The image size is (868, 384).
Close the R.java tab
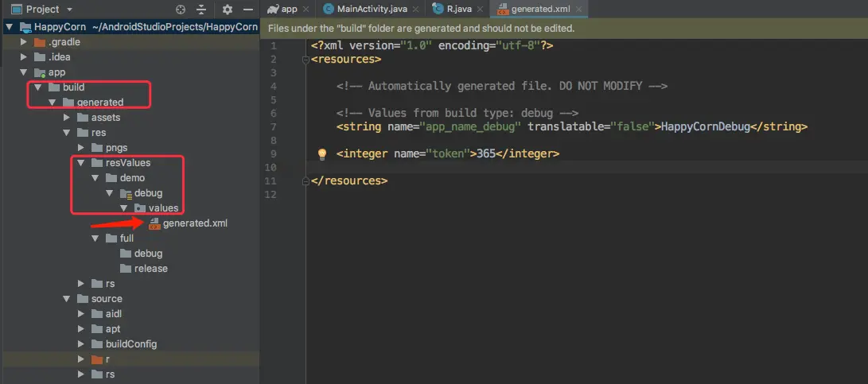480,10
